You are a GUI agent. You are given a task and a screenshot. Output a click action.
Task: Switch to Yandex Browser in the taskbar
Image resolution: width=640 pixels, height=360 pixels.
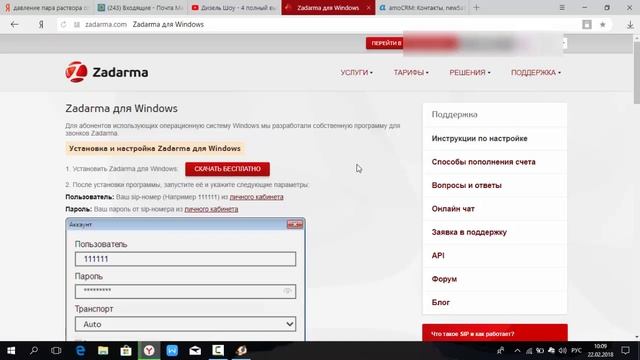[x=149, y=350]
